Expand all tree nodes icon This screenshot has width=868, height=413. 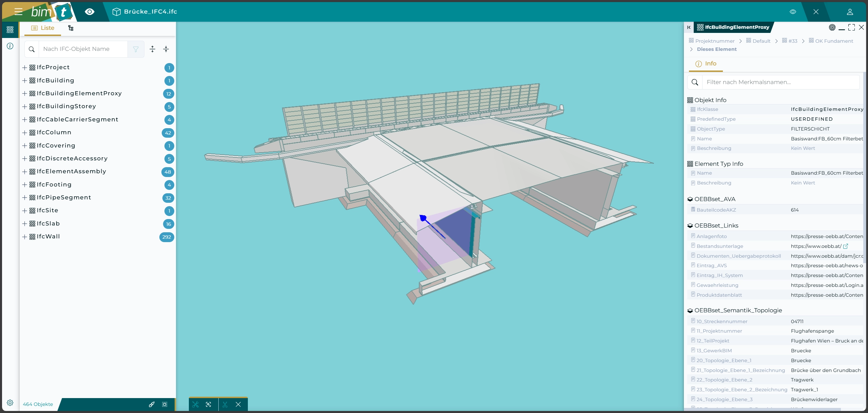153,49
